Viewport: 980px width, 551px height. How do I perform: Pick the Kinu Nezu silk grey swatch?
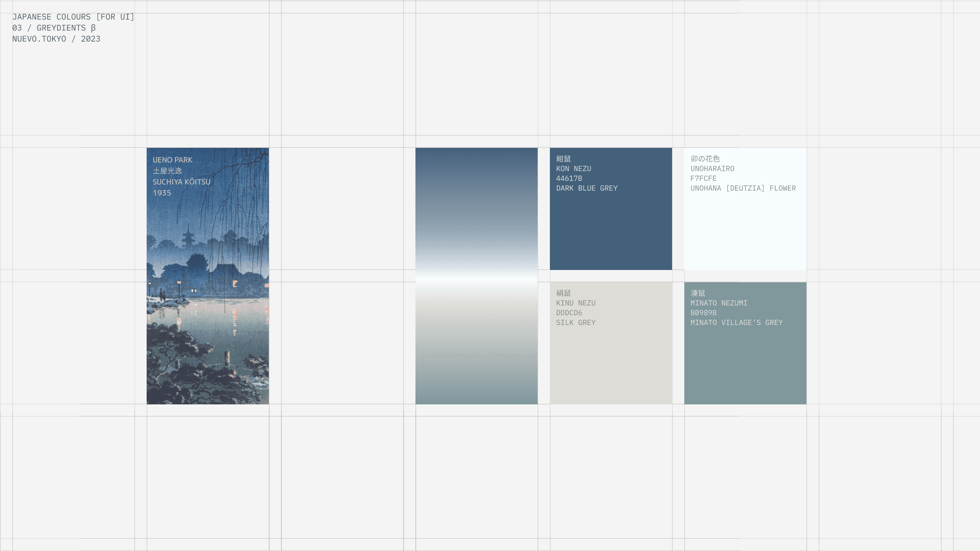click(611, 343)
